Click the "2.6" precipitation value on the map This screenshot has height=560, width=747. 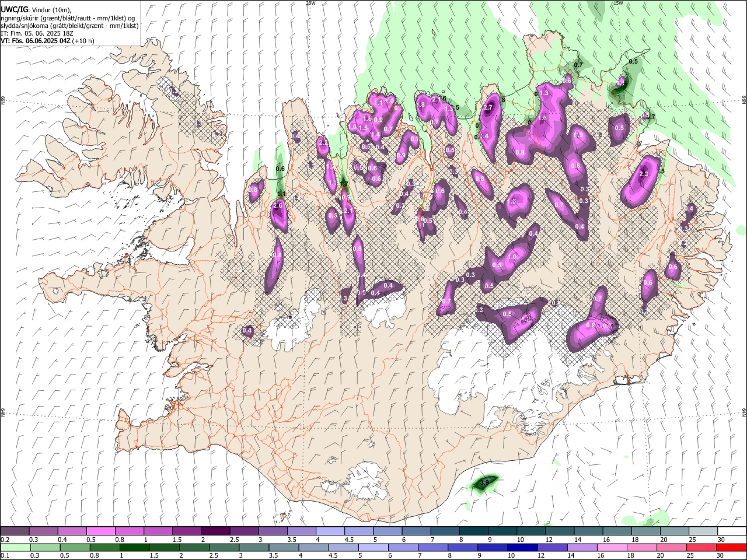278,205
